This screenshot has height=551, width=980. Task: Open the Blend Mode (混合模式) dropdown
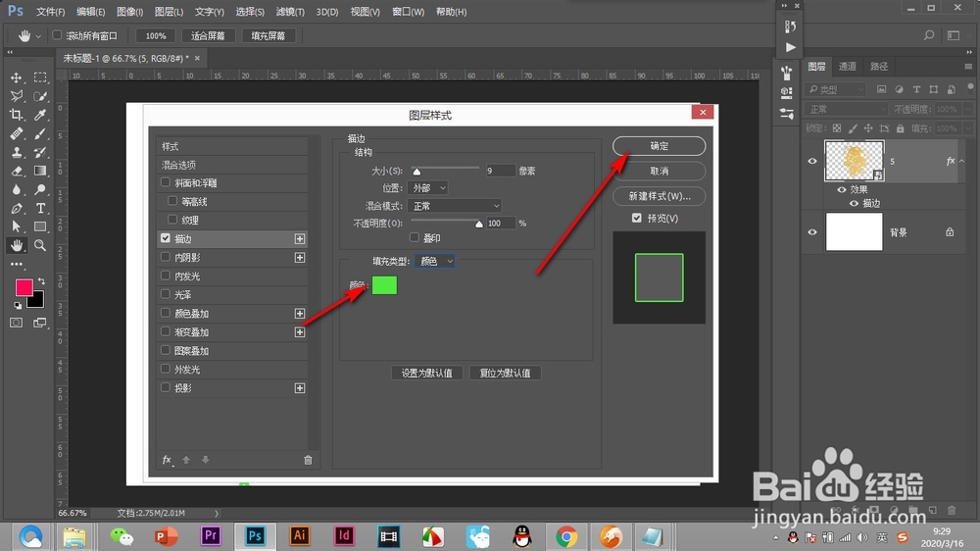(455, 206)
